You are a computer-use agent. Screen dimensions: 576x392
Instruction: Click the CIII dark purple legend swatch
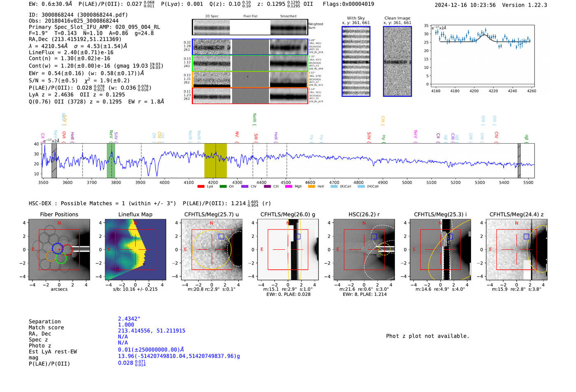pos(267,186)
